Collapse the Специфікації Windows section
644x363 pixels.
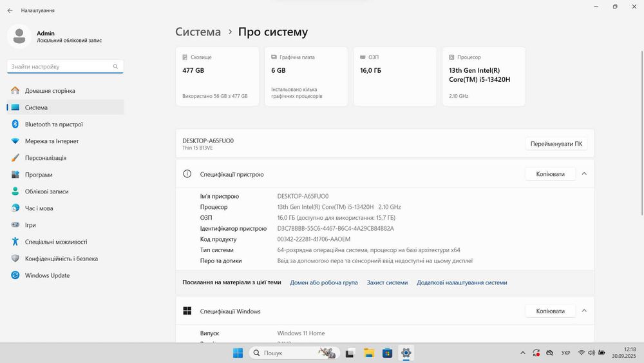click(584, 311)
